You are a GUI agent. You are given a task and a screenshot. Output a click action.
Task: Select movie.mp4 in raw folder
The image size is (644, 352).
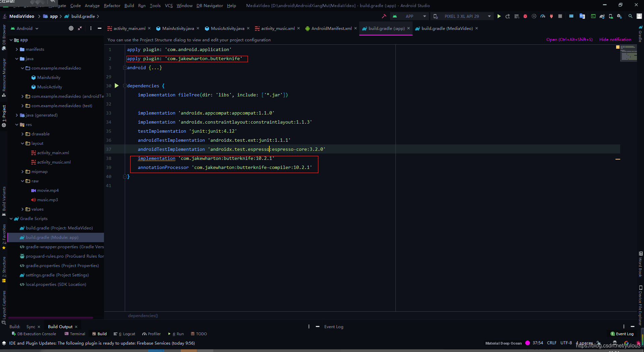pos(48,190)
